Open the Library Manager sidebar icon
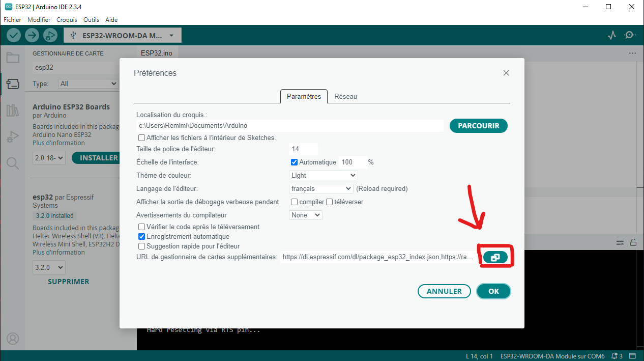Image resolution: width=644 pixels, height=361 pixels. click(13, 110)
